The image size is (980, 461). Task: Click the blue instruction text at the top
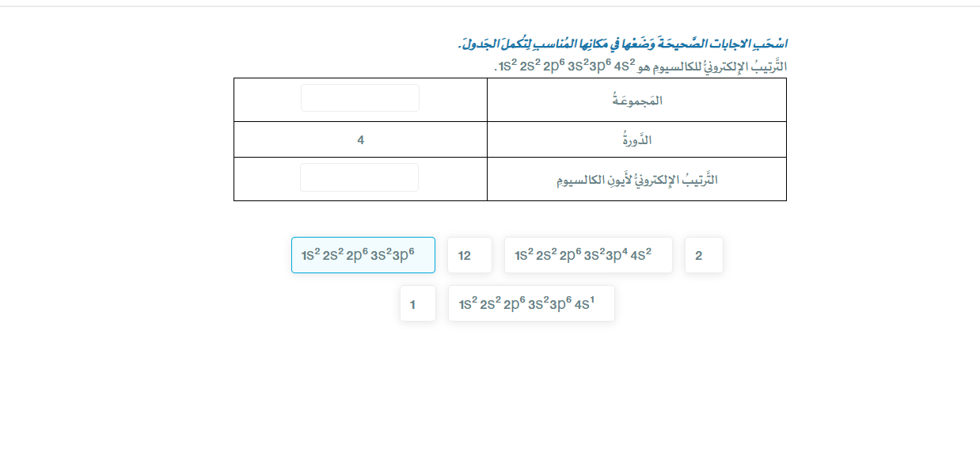(620, 44)
